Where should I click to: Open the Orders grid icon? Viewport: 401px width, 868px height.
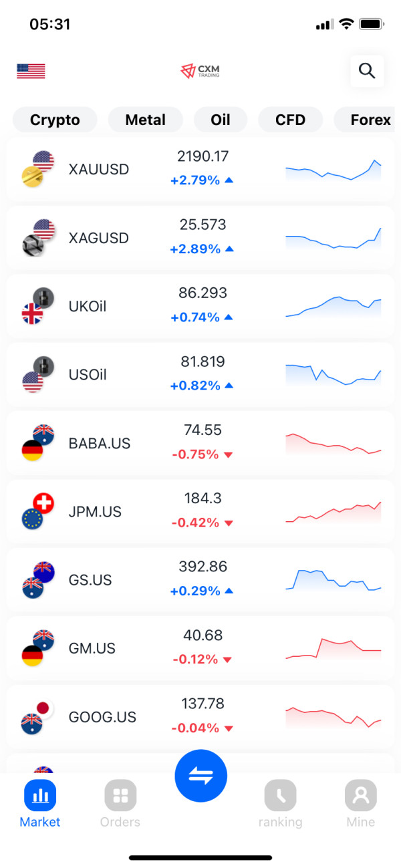coord(120,796)
